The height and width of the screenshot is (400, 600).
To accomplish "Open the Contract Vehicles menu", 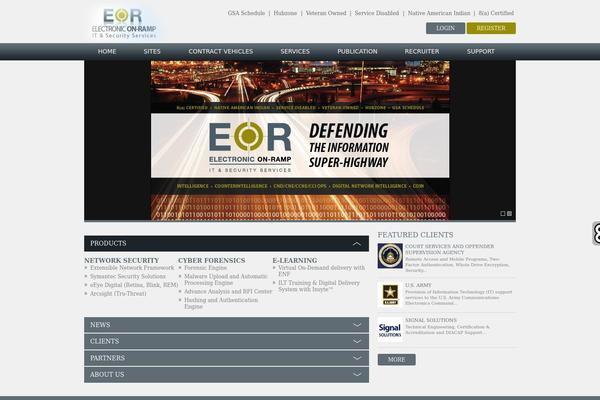I will (x=220, y=51).
